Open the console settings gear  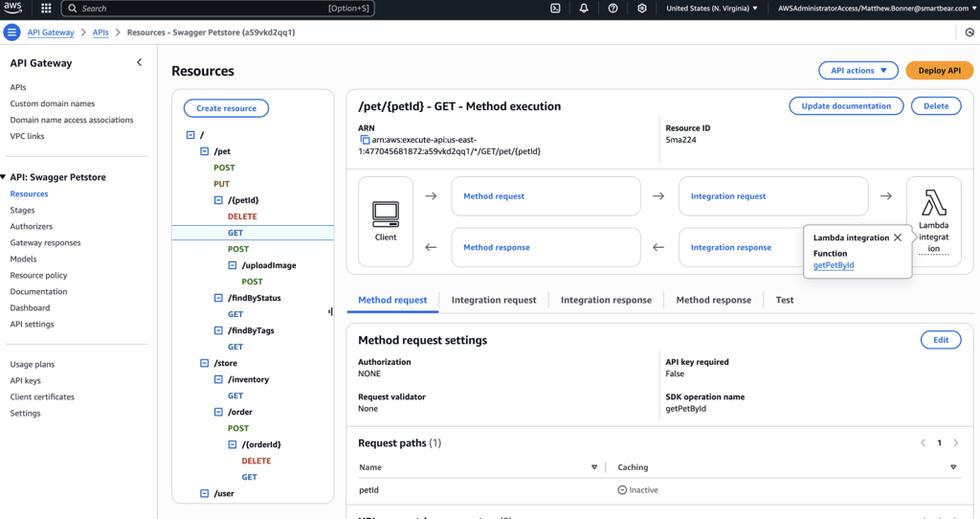pos(642,8)
